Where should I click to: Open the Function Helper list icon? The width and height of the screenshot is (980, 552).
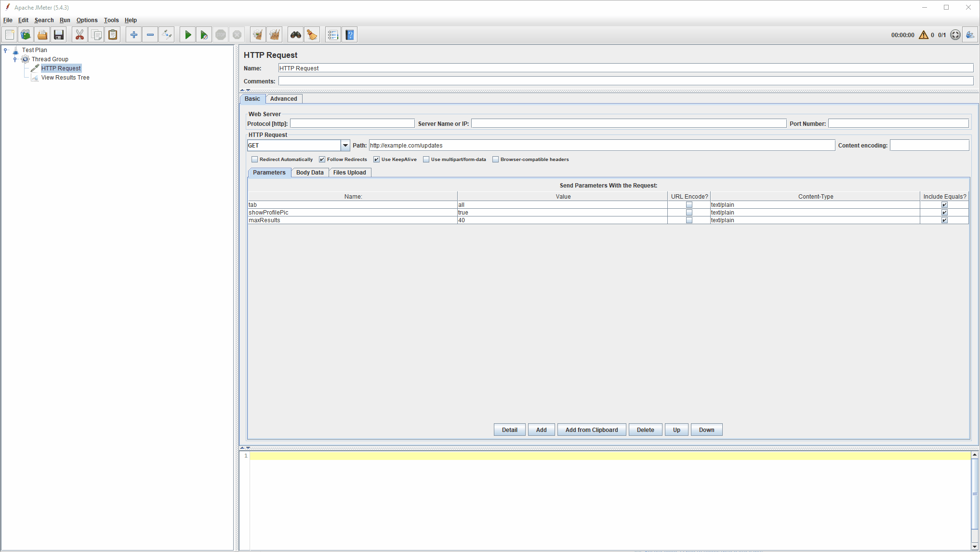[332, 35]
